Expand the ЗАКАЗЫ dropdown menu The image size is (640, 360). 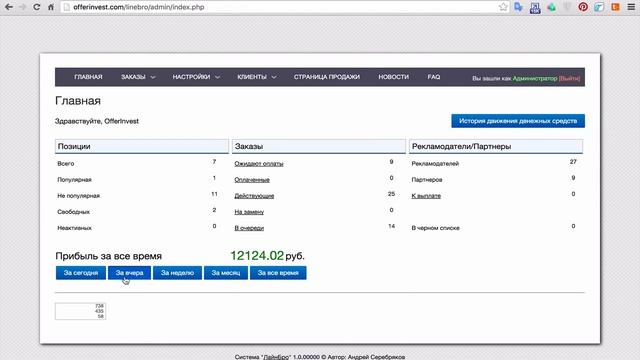click(138, 77)
